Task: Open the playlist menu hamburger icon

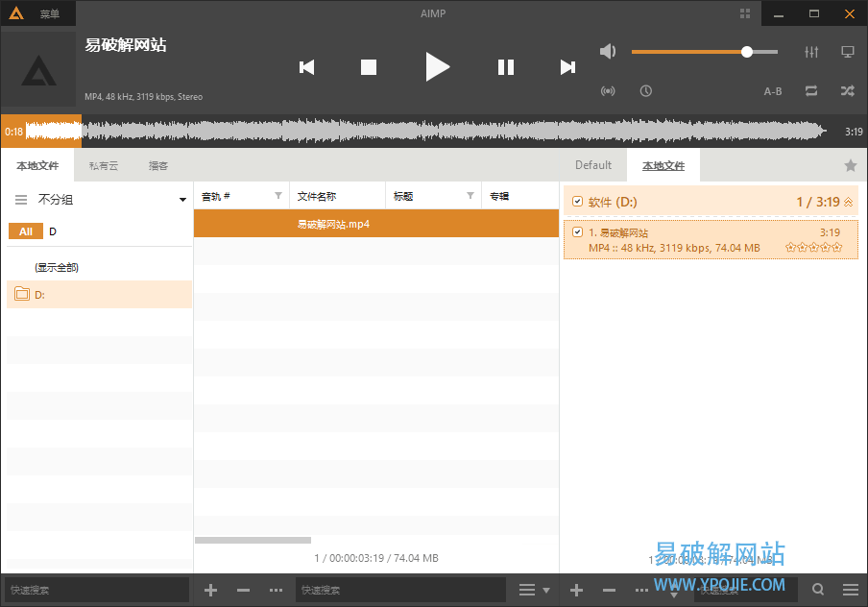Action: click(x=851, y=590)
